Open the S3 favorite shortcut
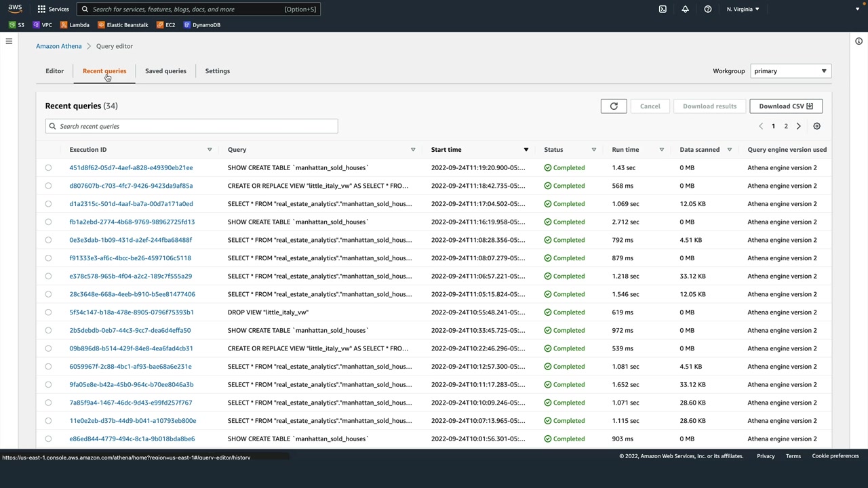This screenshot has width=868, height=488. tap(17, 25)
